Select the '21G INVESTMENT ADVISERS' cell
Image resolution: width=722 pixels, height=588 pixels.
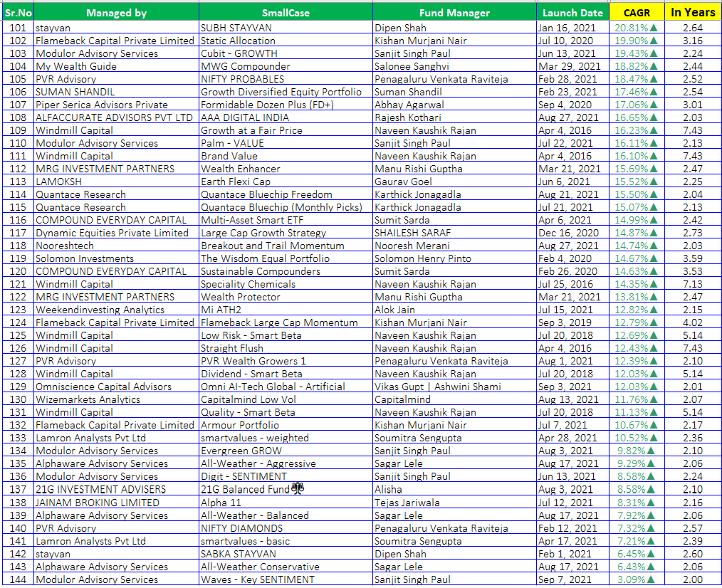(x=117, y=490)
